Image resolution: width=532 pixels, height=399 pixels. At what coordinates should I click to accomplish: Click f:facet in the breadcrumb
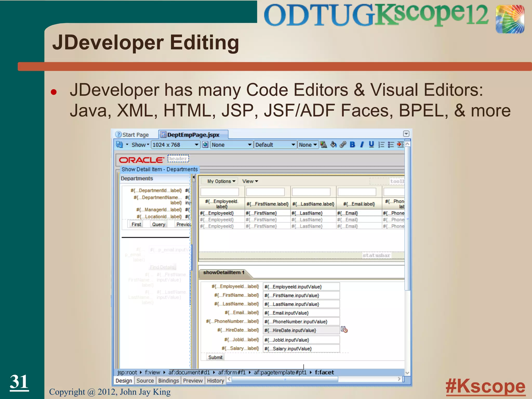tap(324, 372)
